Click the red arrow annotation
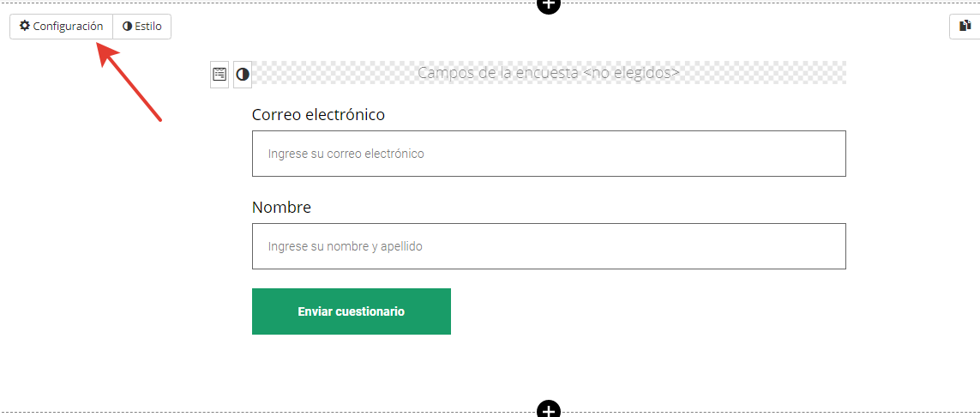The image size is (980, 417). 129,82
